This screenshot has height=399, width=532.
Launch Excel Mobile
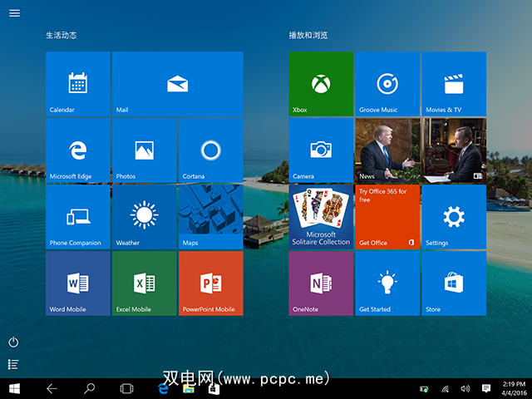(145, 283)
